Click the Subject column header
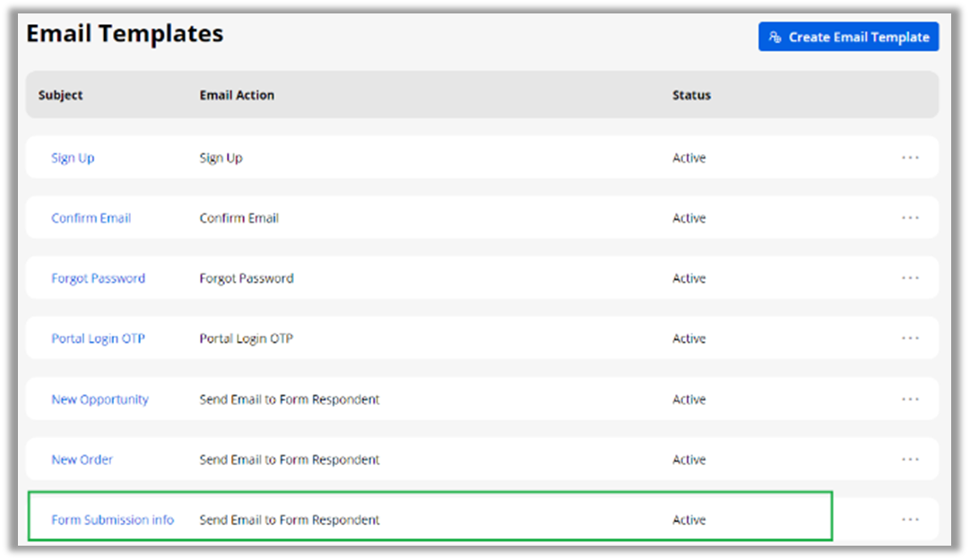This screenshot has width=970, height=560. click(61, 95)
